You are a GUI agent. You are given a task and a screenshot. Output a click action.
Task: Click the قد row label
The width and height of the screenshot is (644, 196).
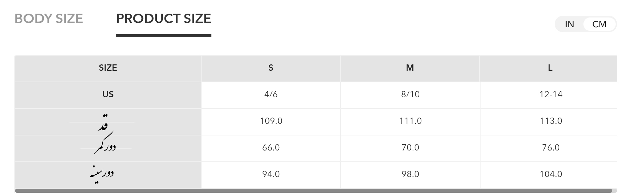coord(103,122)
